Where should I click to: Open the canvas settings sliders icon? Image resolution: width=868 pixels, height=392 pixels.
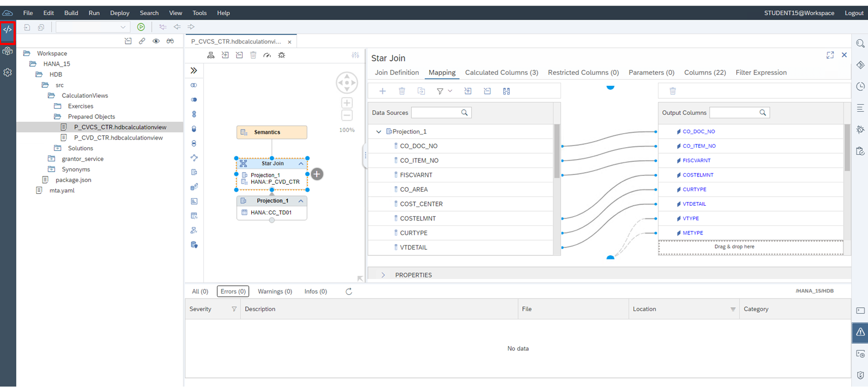pos(355,55)
